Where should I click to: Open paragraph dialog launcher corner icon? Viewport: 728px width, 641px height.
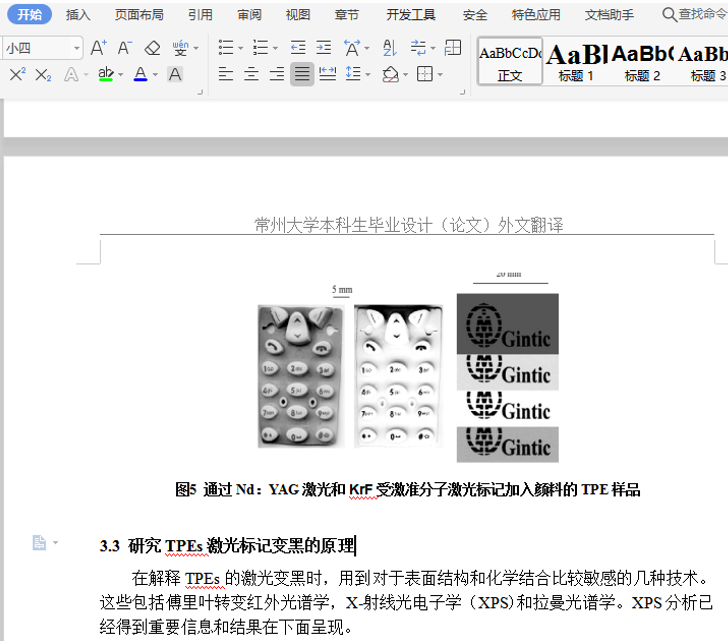[x=462, y=92]
